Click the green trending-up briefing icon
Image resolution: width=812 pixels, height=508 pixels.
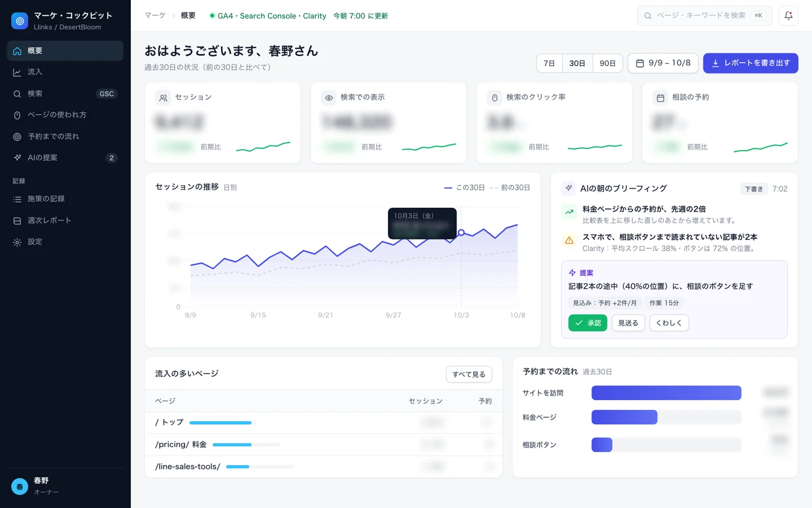[x=569, y=212]
